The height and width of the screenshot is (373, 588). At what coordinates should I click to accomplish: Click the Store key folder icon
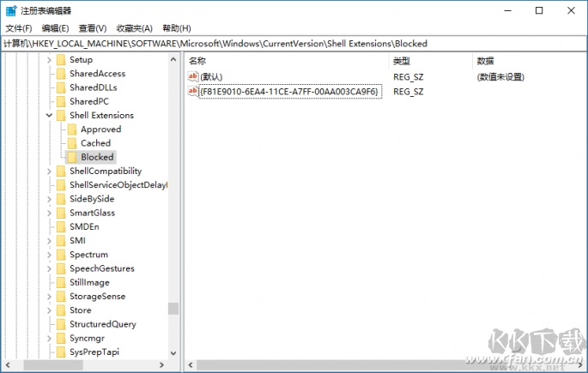[61, 310]
